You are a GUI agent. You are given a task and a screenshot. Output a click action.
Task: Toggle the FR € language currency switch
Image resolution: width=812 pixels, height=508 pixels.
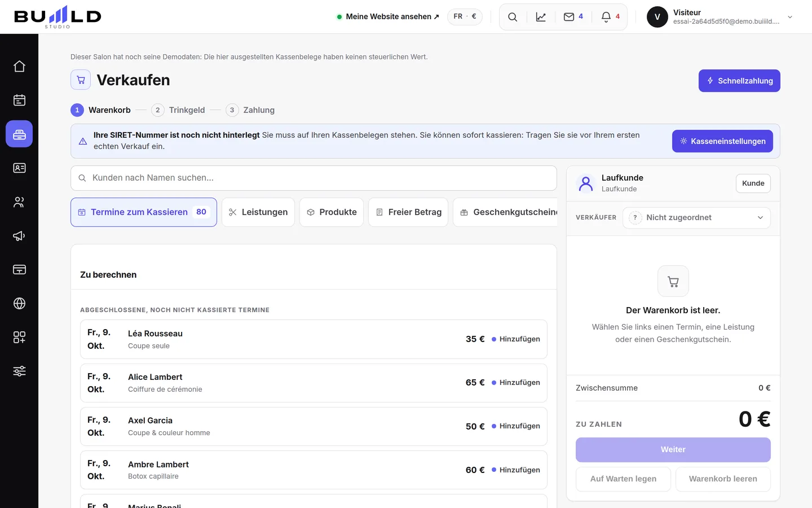tap(465, 16)
